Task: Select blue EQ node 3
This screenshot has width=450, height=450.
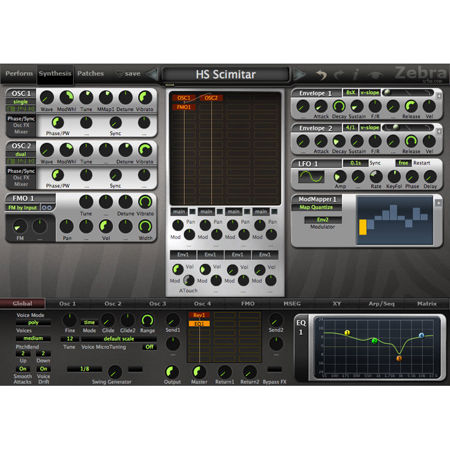Action: pyautogui.click(x=421, y=335)
